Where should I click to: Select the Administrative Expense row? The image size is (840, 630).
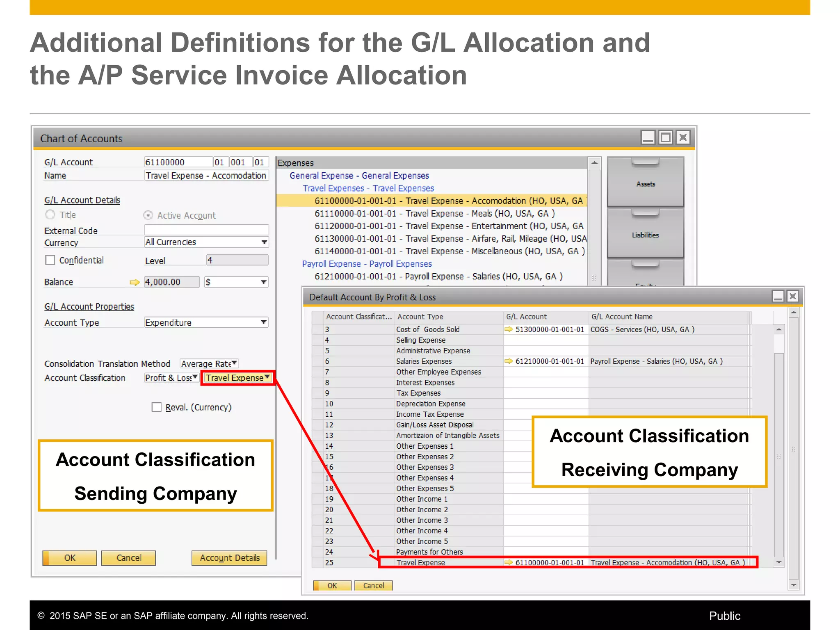(x=531, y=351)
